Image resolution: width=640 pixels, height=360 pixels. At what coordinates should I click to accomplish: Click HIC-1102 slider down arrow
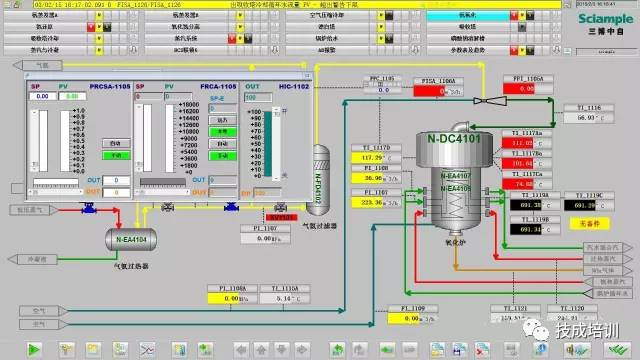click(x=276, y=178)
